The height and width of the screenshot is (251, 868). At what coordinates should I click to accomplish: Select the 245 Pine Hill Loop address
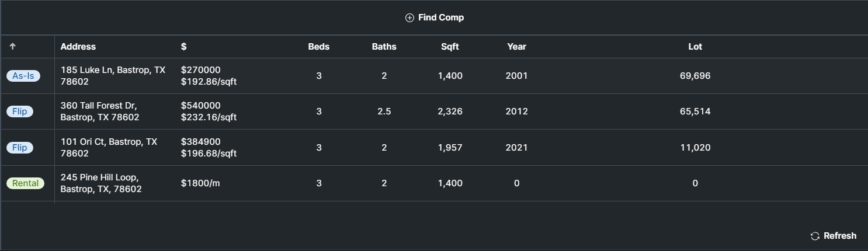[x=101, y=183]
